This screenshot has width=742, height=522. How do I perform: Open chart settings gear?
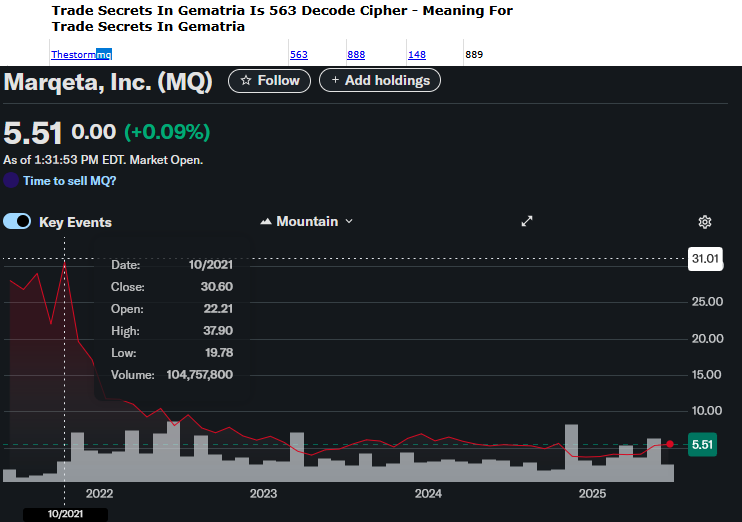[x=705, y=222]
